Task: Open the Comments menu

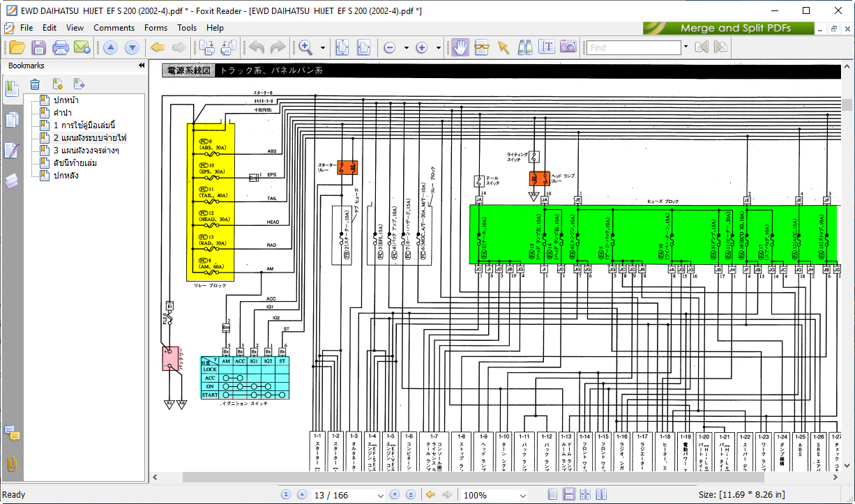Action: click(x=114, y=28)
